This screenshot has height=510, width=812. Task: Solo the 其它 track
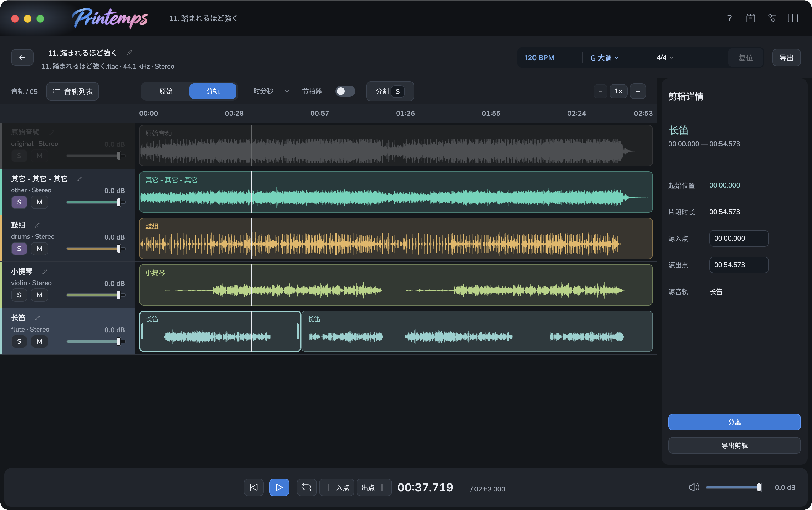tap(19, 202)
